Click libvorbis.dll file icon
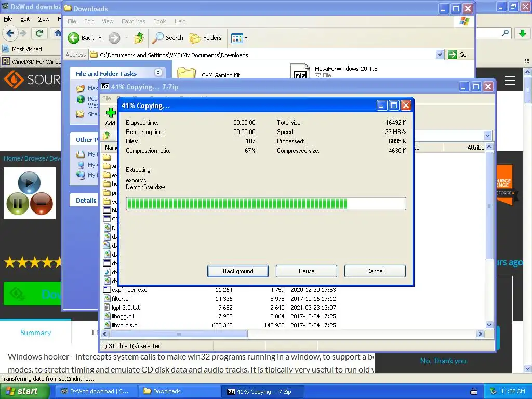The height and width of the screenshot is (399, 532). pos(107,325)
